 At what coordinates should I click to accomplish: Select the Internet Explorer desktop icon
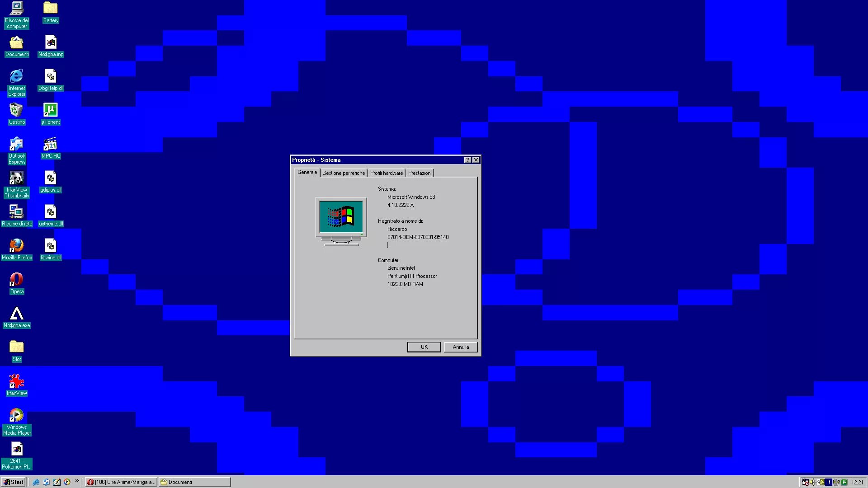tap(17, 83)
